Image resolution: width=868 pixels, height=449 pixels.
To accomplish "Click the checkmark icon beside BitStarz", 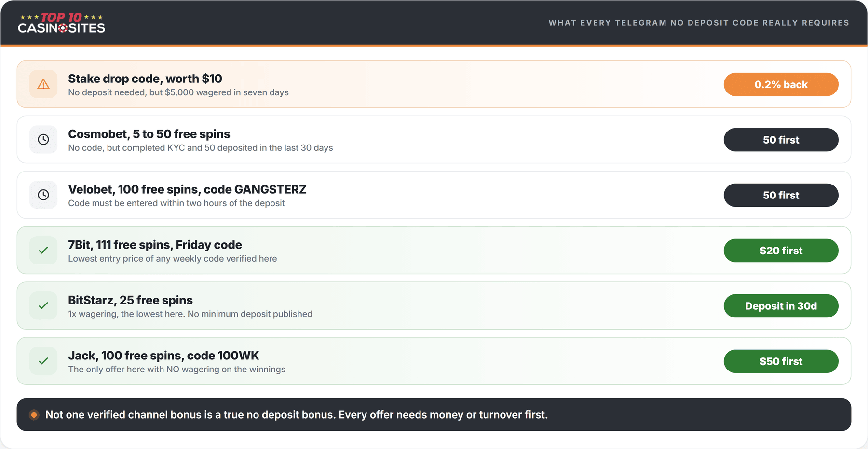I will click(43, 306).
